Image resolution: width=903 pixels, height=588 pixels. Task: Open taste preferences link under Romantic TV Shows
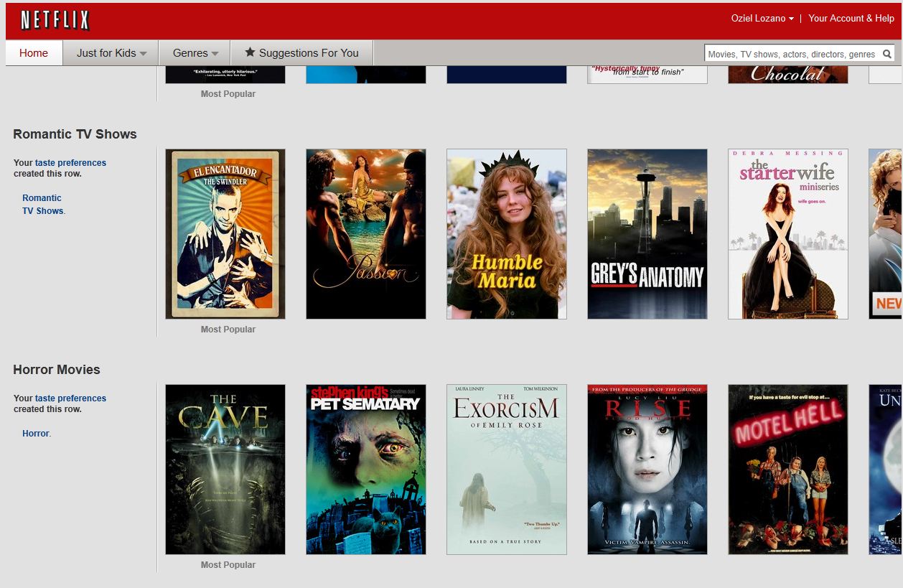70,163
